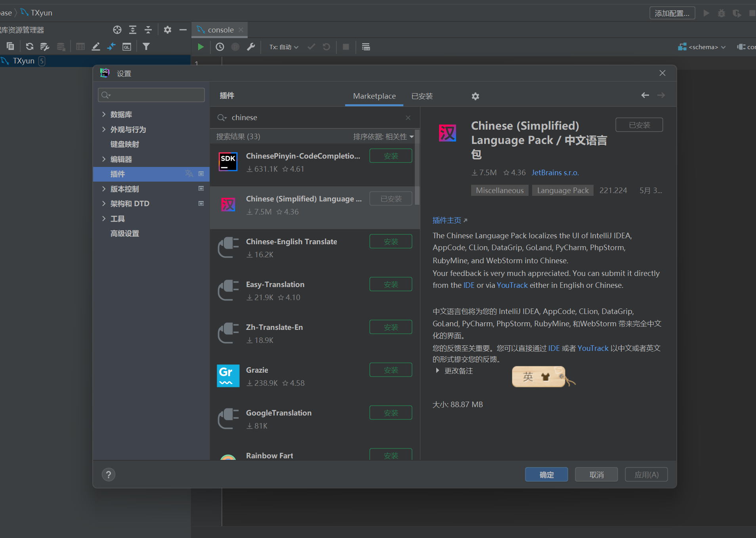Click the commit checkmark icon
This screenshot has width=756, height=538.
[x=311, y=47]
